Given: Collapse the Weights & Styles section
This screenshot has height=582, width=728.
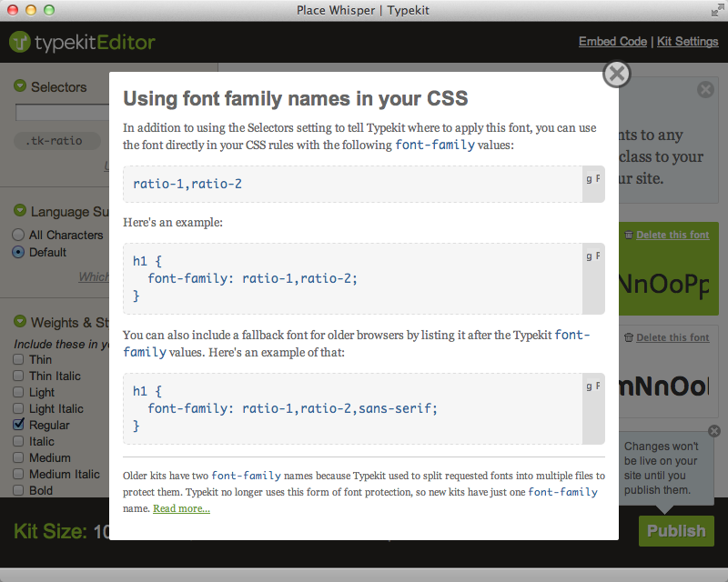Looking at the screenshot, I should tap(20, 321).
